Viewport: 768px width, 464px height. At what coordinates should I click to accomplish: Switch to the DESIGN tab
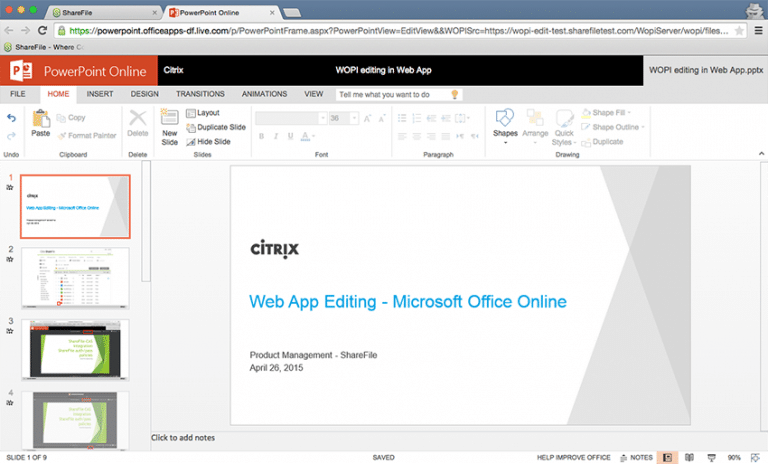tap(144, 94)
